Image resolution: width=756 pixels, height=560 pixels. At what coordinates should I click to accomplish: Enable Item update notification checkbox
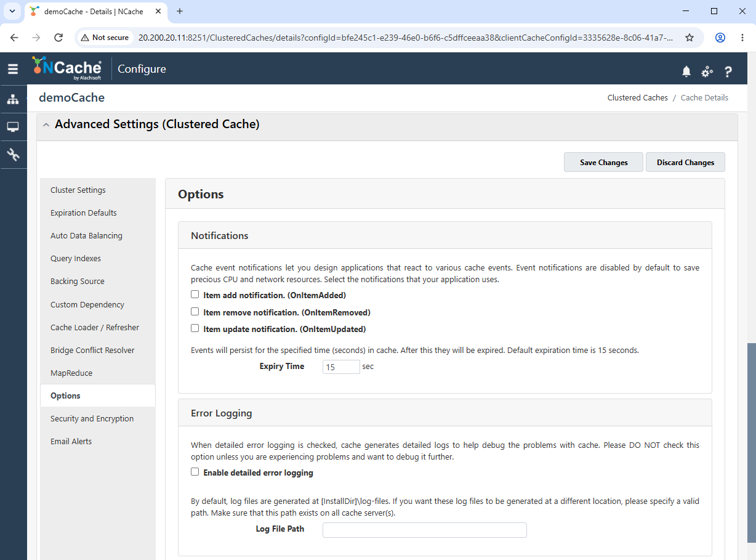(195, 328)
